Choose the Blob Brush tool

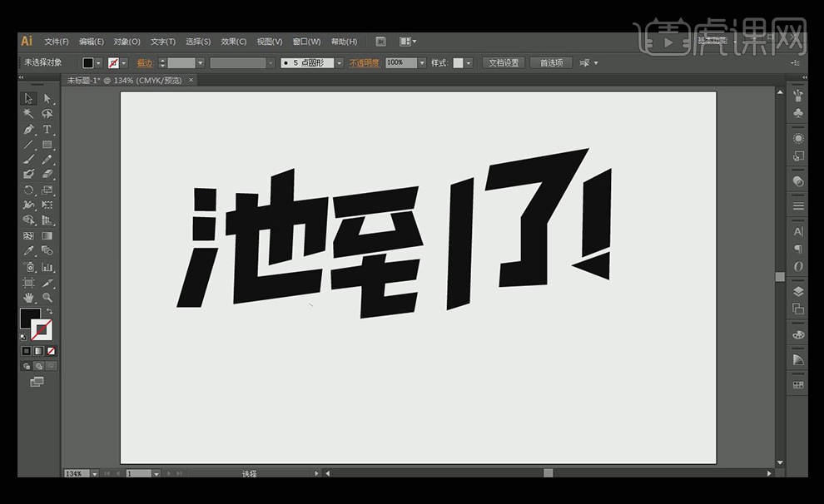pyautogui.click(x=28, y=174)
